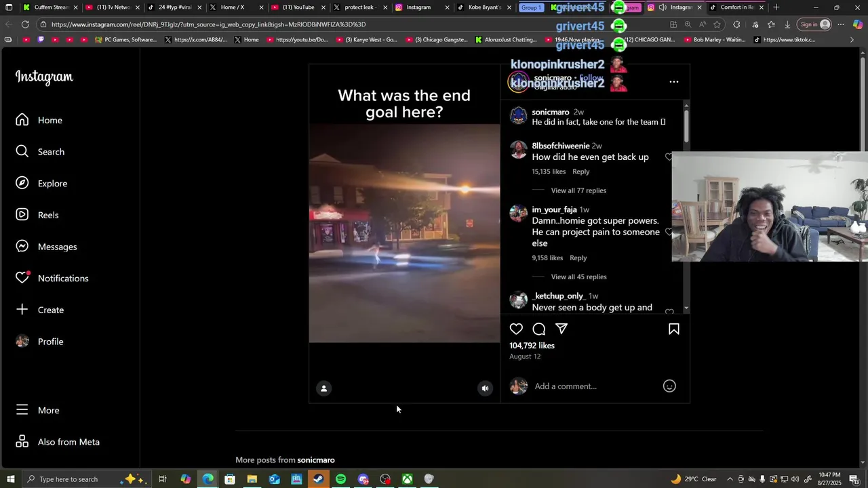868x488 pixels.
Task: Open 104,792 likes list
Action: [532, 346]
